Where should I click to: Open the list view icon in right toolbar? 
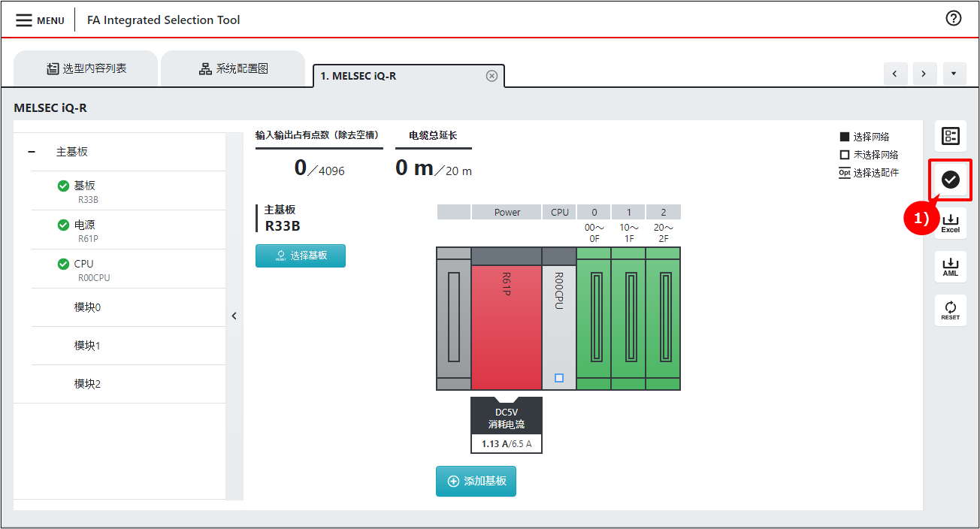pyautogui.click(x=950, y=136)
